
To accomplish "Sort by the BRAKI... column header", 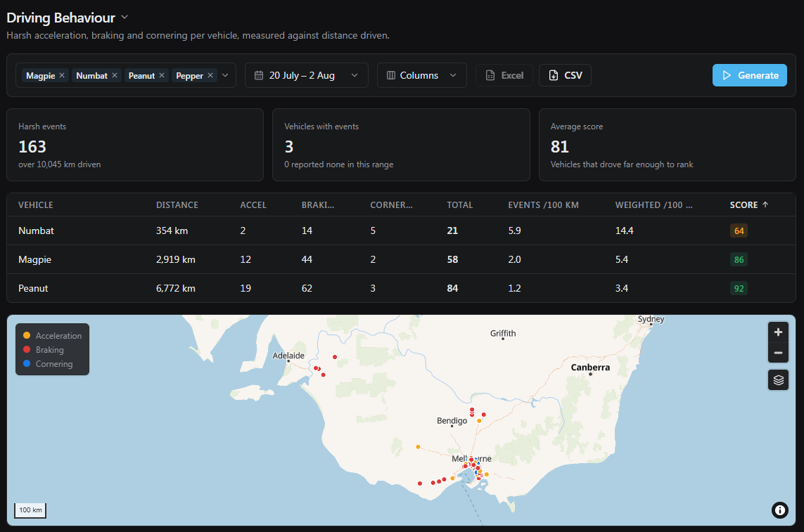I will click(x=318, y=205).
